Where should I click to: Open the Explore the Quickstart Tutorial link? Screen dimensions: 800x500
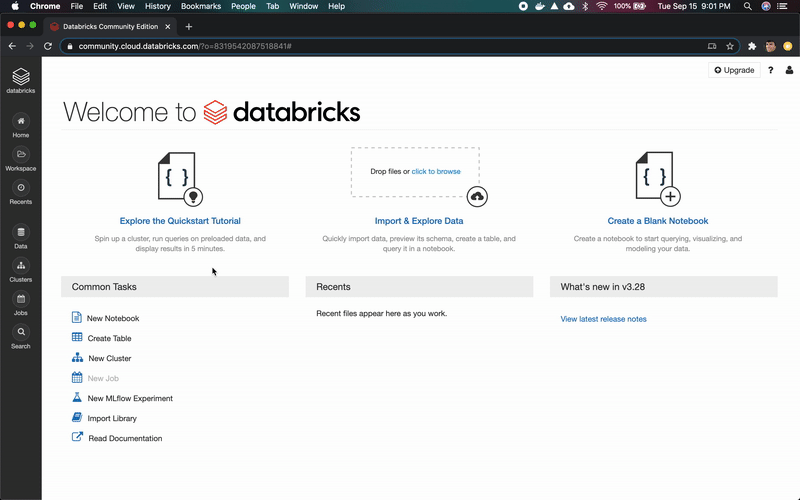click(x=180, y=221)
